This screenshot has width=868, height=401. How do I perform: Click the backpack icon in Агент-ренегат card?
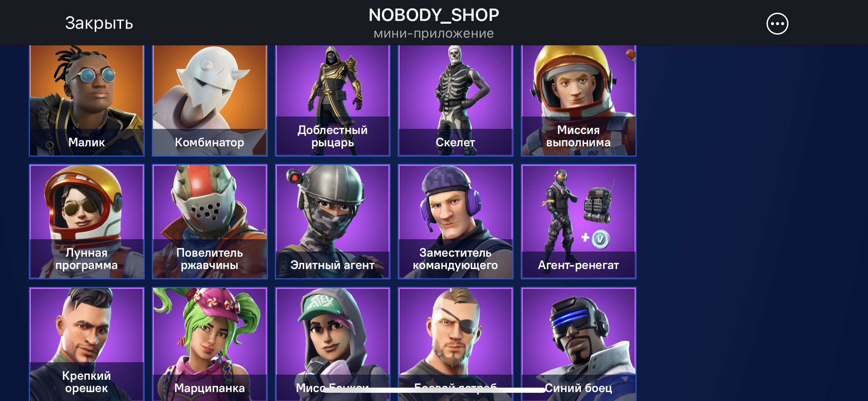[598, 204]
